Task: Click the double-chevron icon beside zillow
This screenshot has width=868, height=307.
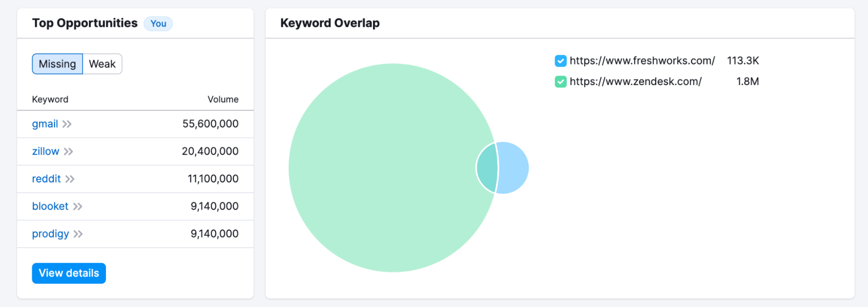Action: click(68, 151)
